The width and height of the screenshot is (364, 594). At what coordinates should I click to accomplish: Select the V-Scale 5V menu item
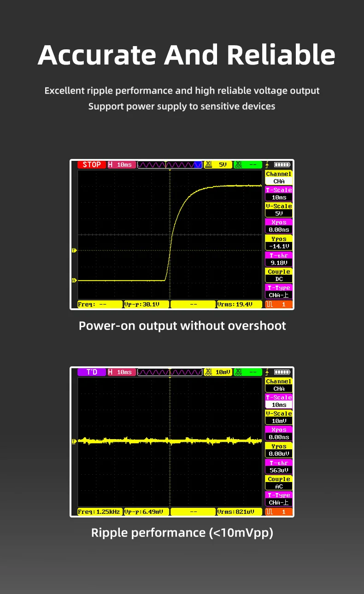click(279, 210)
